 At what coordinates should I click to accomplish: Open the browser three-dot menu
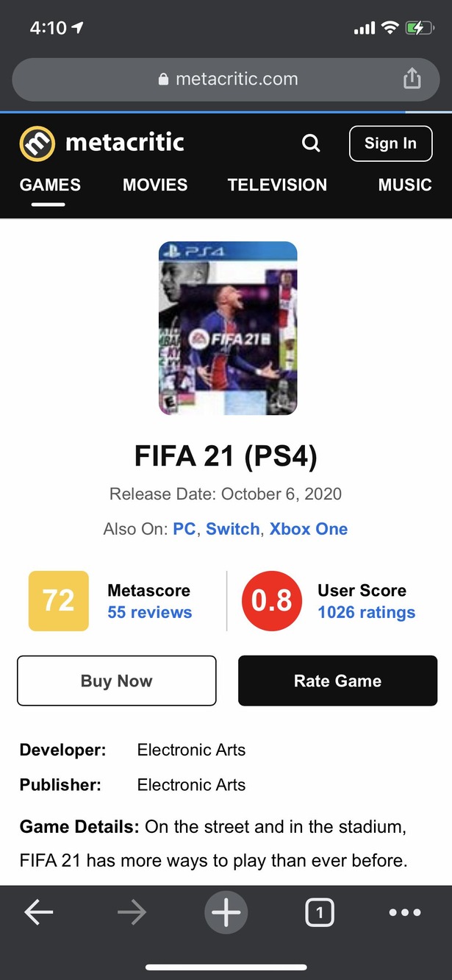(405, 913)
